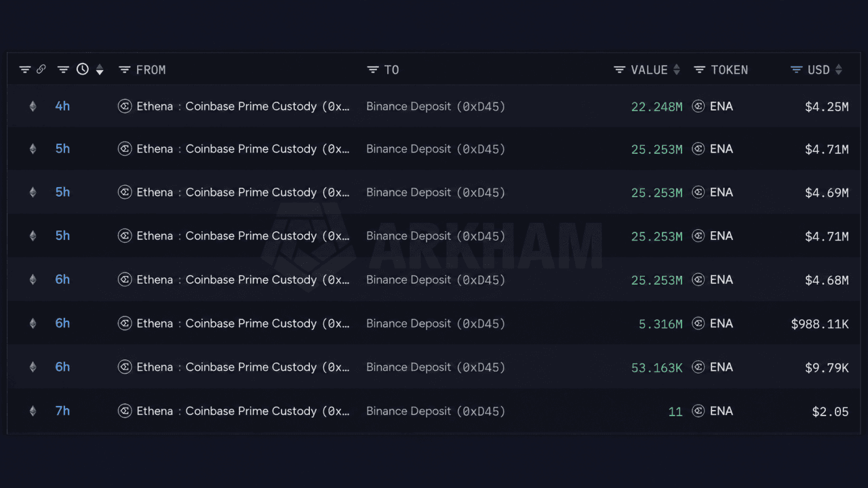Click the 25.253M value in the $4.68M row

point(657,281)
